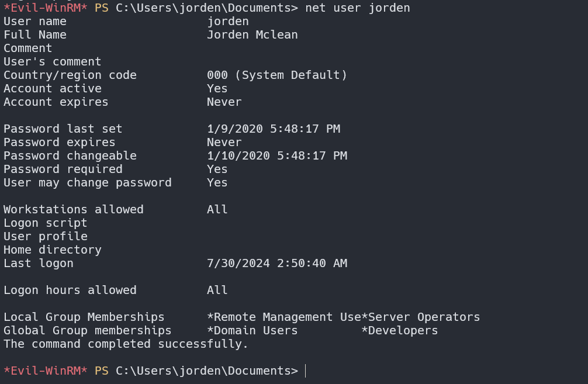Click the 'Logon hours allowed' label
The image size is (588, 384).
(70, 290)
